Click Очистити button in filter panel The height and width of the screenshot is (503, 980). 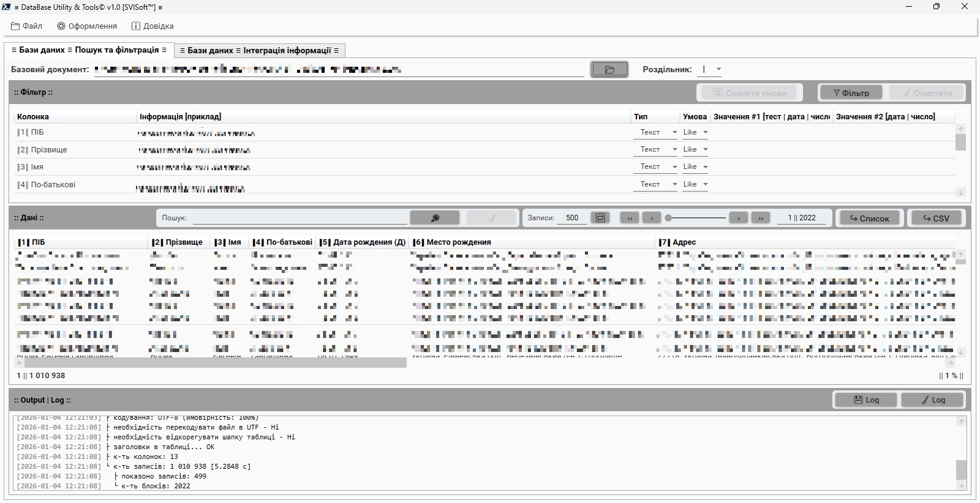(926, 93)
